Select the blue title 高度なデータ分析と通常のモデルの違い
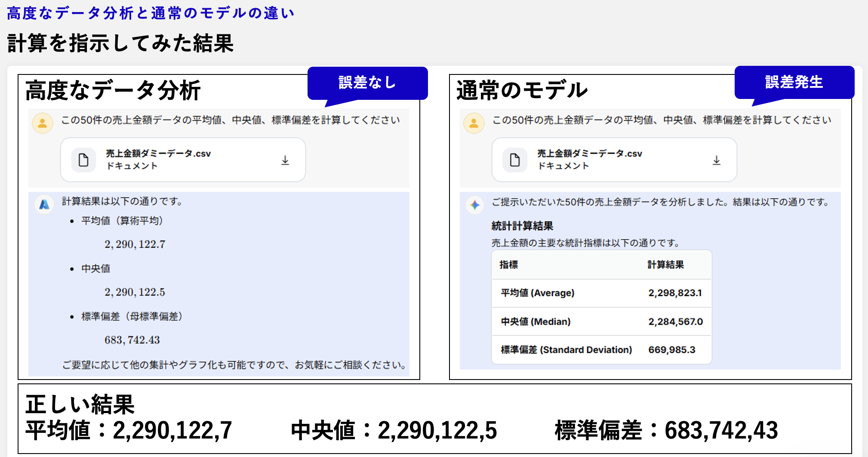The image size is (868, 457). click(x=151, y=13)
